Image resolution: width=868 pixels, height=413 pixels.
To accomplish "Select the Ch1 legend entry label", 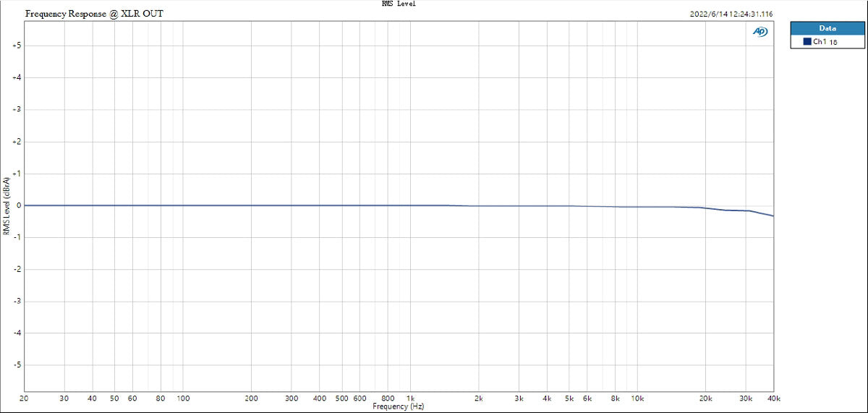I will (820, 42).
